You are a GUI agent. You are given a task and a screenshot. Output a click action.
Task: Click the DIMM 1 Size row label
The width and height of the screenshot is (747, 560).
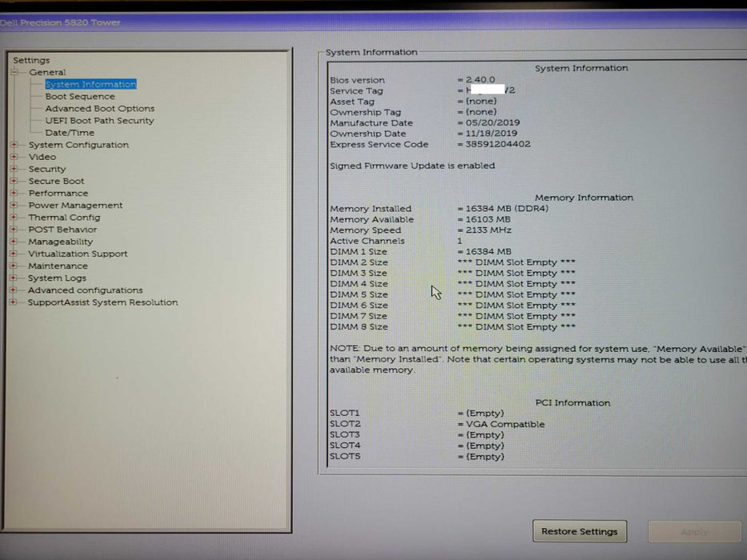[x=359, y=251]
